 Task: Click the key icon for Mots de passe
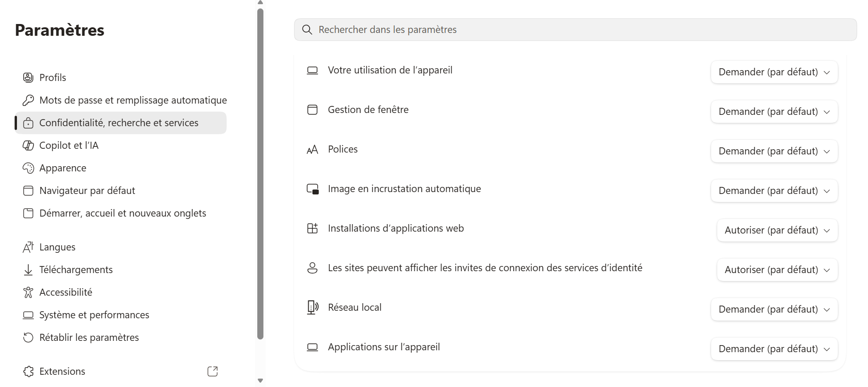[28, 100]
